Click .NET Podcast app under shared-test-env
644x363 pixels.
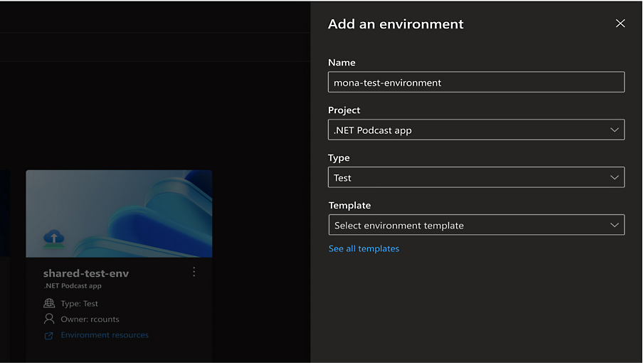[73, 286]
